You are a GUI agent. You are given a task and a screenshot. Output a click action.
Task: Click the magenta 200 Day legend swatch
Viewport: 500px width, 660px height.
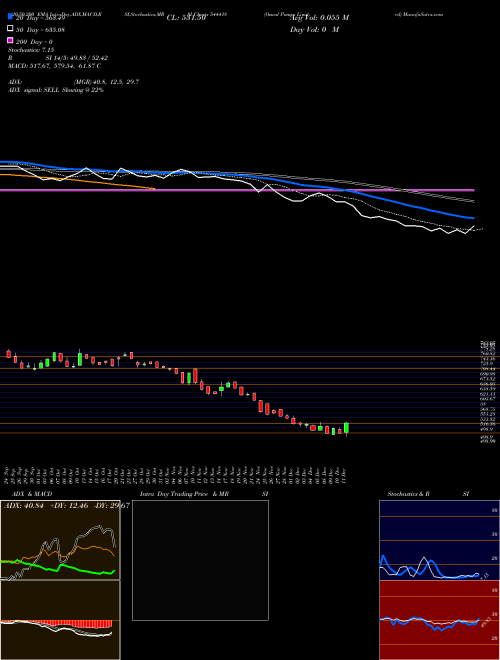[x=10, y=41]
